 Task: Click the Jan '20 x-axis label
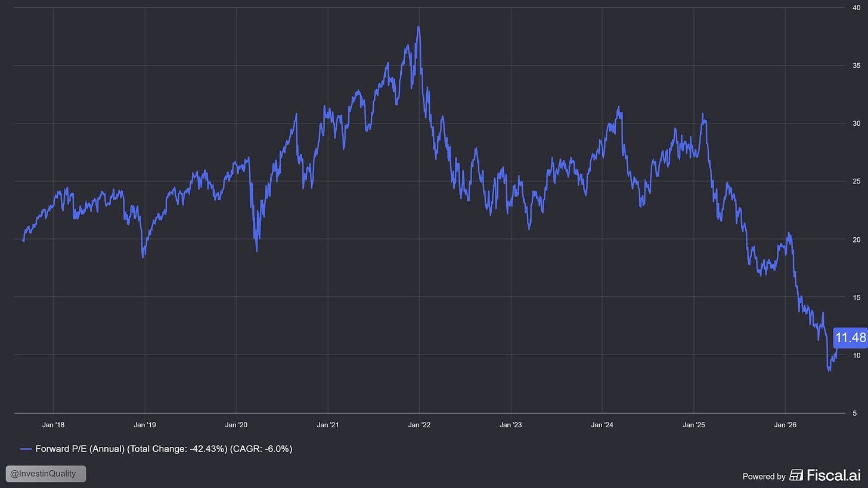pos(236,425)
